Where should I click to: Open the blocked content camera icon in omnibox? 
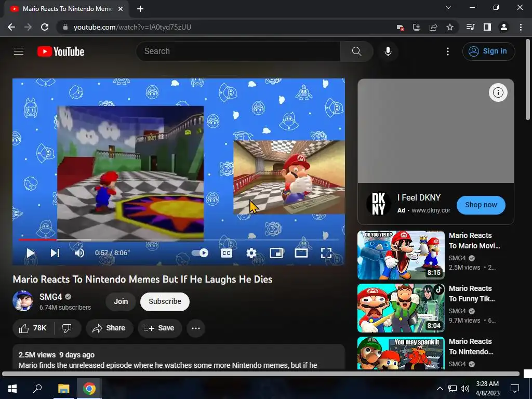[401, 27]
